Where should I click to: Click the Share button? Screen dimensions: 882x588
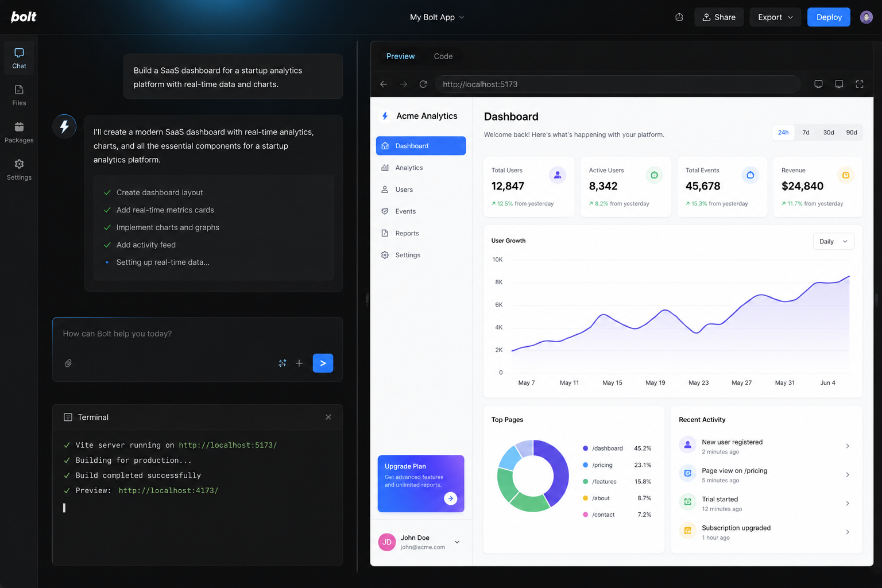(x=719, y=17)
